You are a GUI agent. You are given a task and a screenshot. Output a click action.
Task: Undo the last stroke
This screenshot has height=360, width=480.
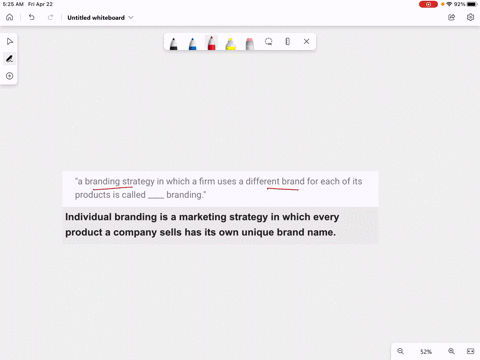(32, 17)
